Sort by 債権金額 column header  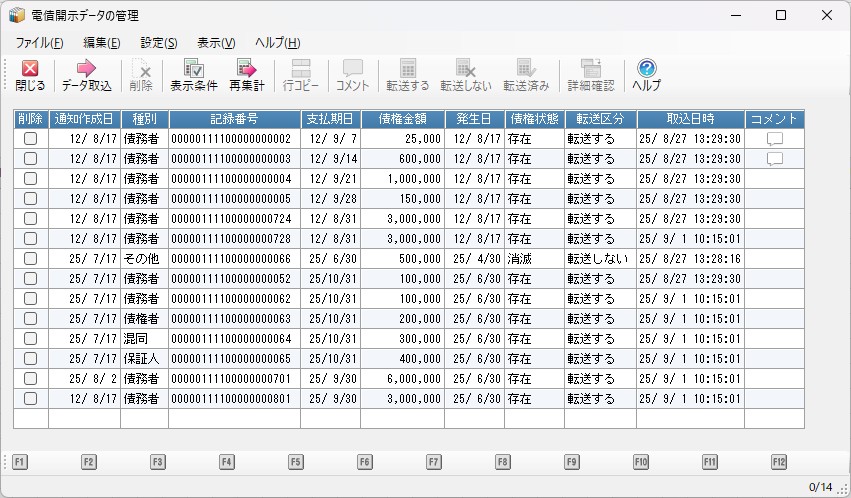402,119
